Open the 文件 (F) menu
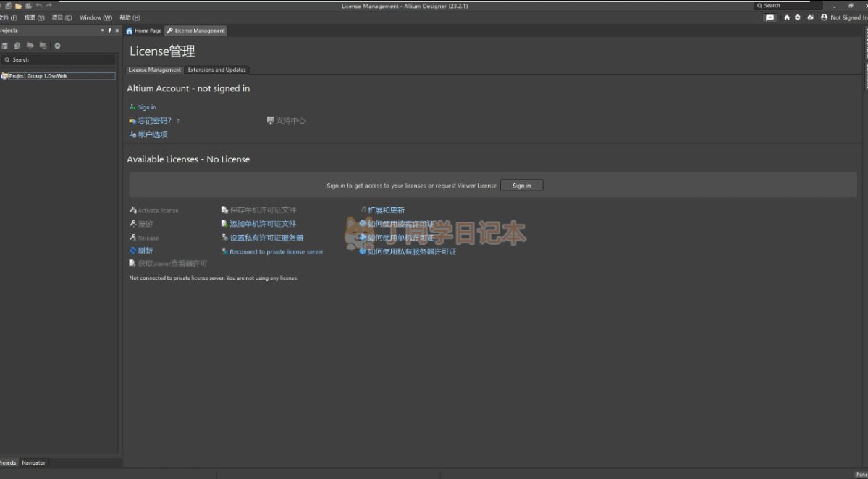 [x=7, y=17]
